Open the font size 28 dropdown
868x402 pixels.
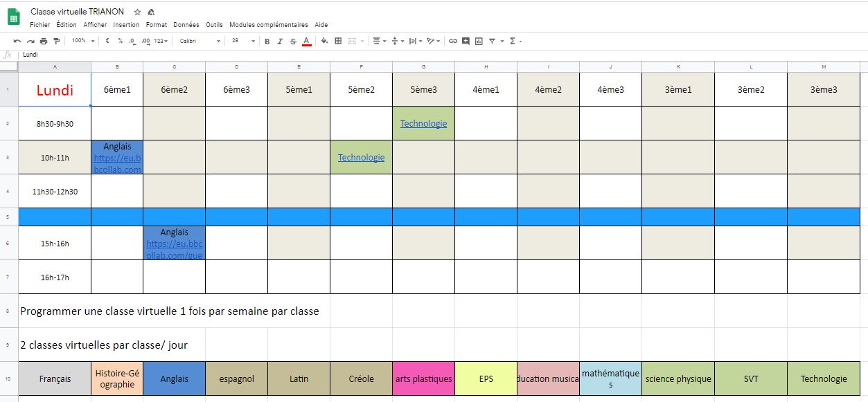pos(243,42)
